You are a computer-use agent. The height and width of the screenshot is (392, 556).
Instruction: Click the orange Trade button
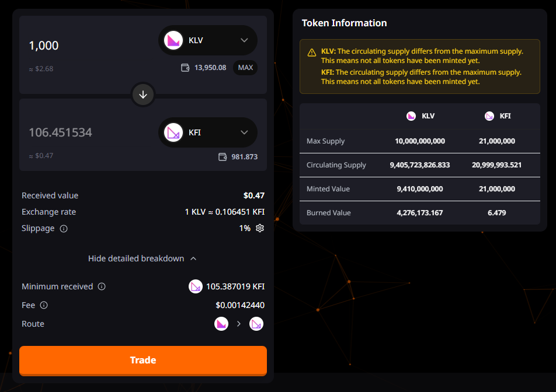click(143, 360)
